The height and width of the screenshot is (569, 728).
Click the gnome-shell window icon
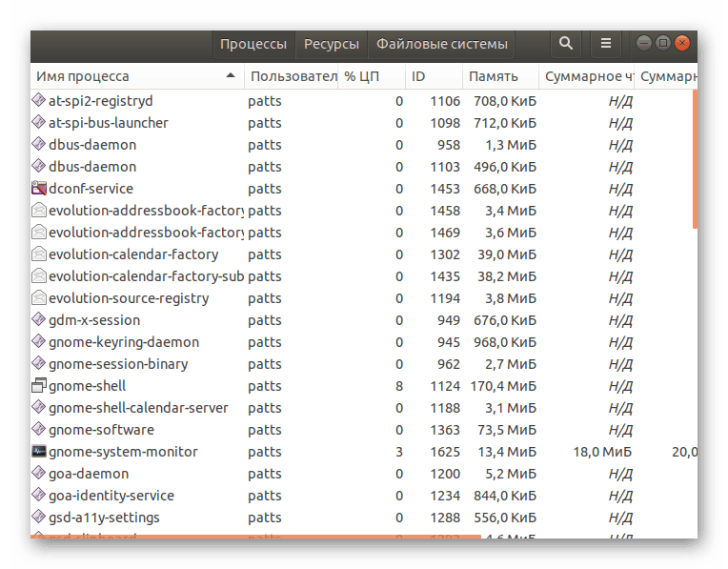click(38, 385)
